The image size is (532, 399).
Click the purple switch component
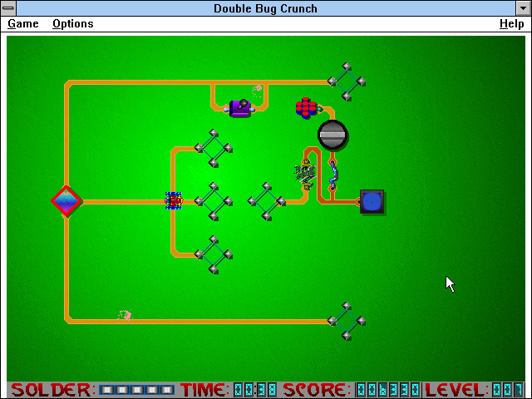[240, 108]
